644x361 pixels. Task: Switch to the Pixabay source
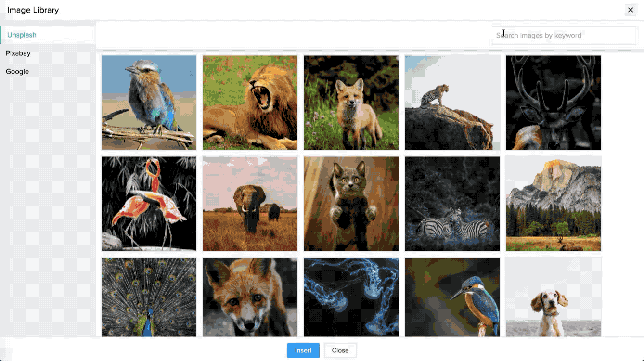[x=18, y=53]
